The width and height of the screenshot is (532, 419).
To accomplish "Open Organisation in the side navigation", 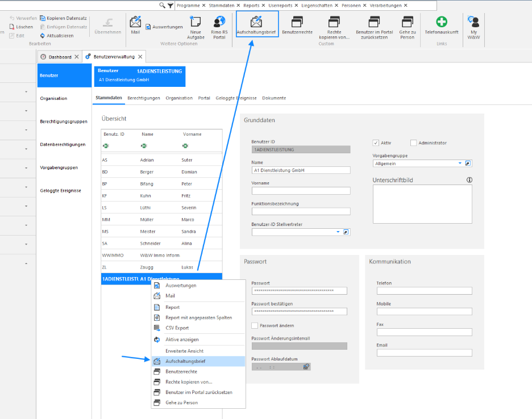I will (53, 98).
